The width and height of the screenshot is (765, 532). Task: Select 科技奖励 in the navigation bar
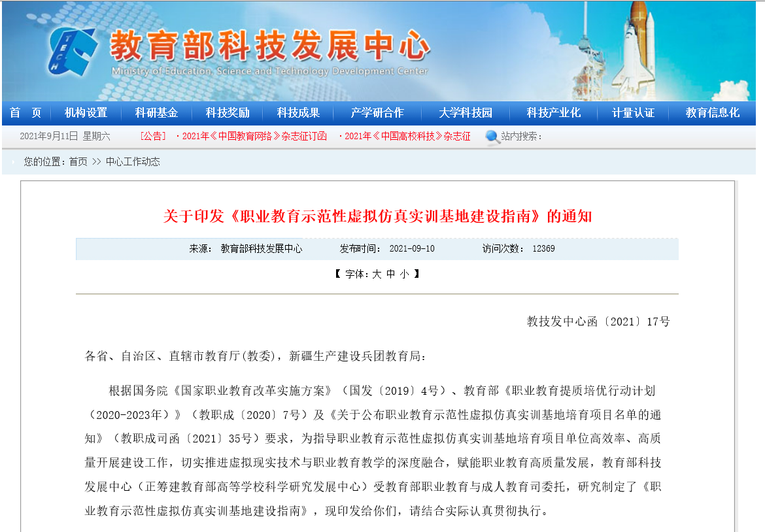click(228, 113)
